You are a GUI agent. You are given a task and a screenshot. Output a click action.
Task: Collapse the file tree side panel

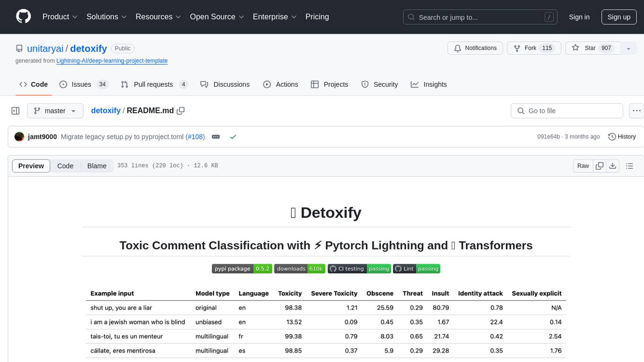click(16, 110)
